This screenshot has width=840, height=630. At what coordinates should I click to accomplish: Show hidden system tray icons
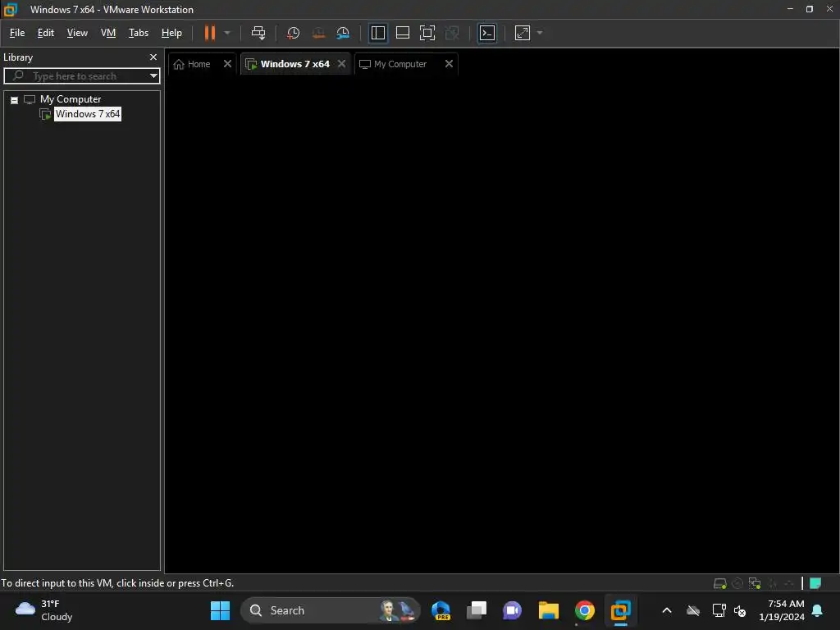667,610
